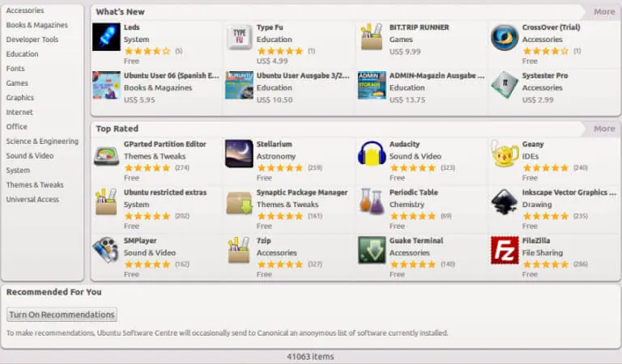Open the CrossOver (Trial) icon
Image resolution: width=622 pixels, height=364 pixels.
(x=505, y=37)
